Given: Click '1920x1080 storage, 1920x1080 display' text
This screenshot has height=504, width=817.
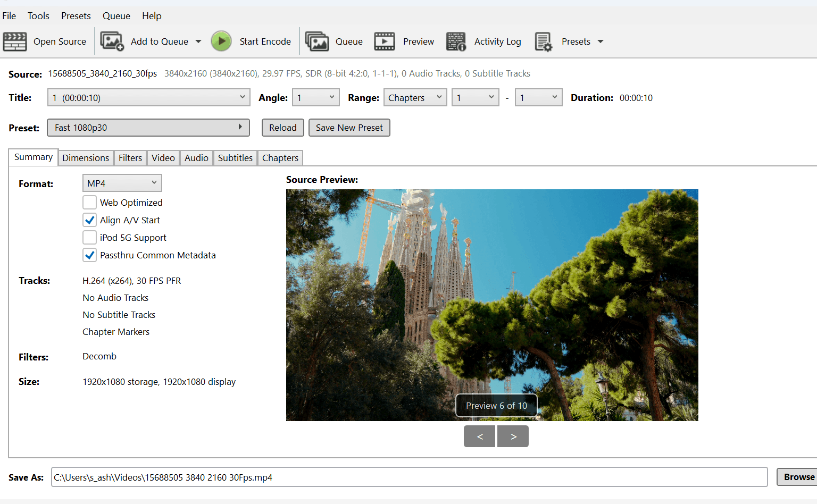Looking at the screenshot, I should 159,382.
